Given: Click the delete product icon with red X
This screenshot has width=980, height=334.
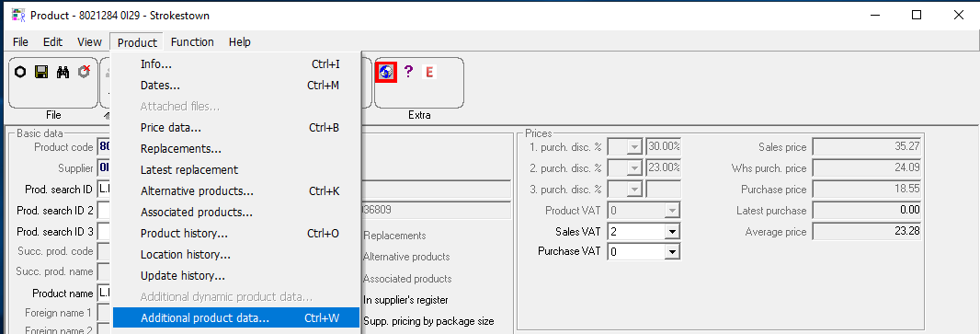Looking at the screenshot, I should [84, 72].
